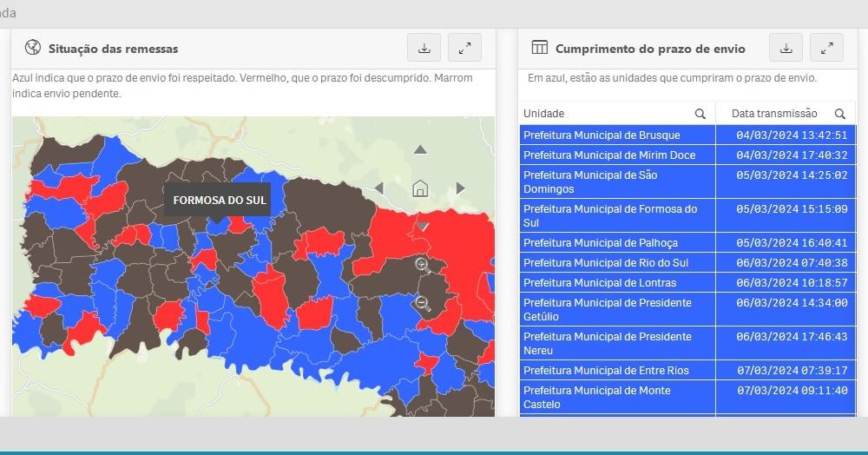Zoom out on the map

coord(423,303)
